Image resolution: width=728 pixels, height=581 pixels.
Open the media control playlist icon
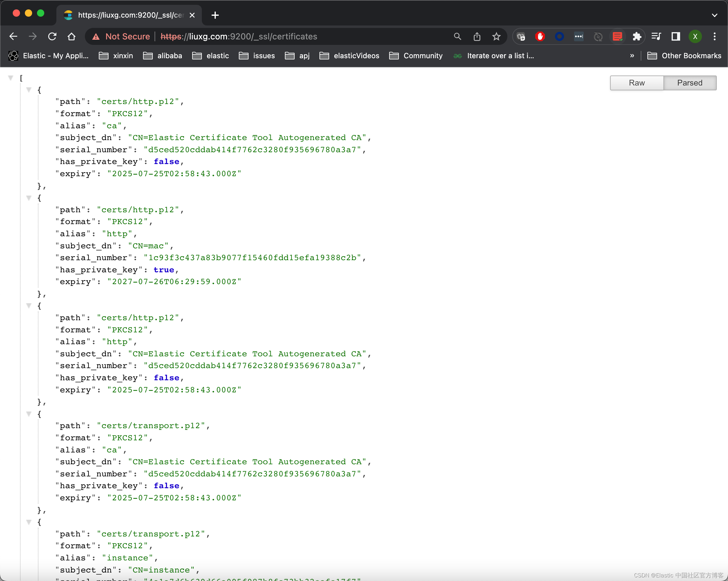tap(656, 36)
